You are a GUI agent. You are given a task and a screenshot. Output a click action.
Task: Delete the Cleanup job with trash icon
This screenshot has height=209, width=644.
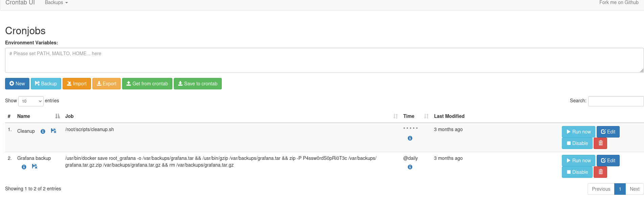point(600,143)
